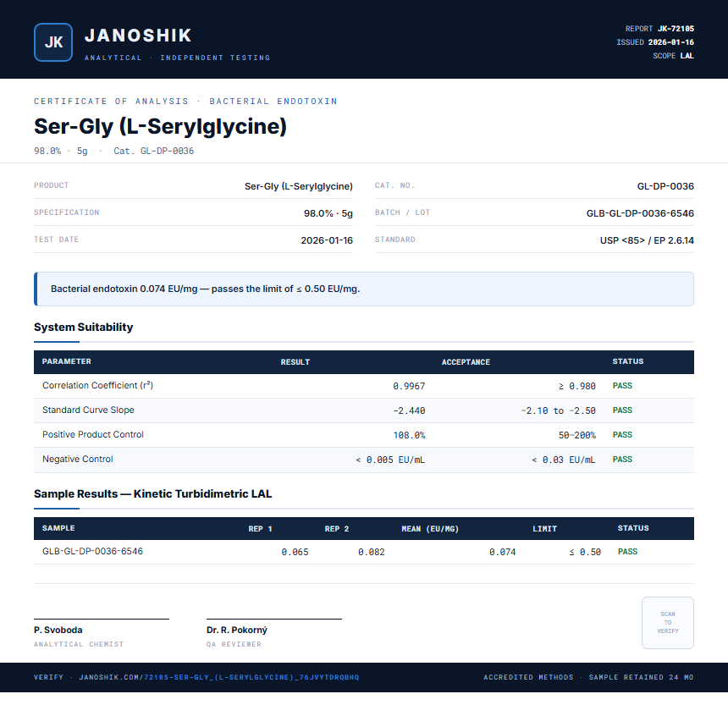
Task: Select catalog number GL-DP-0036 value
Action: coord(665,186)
